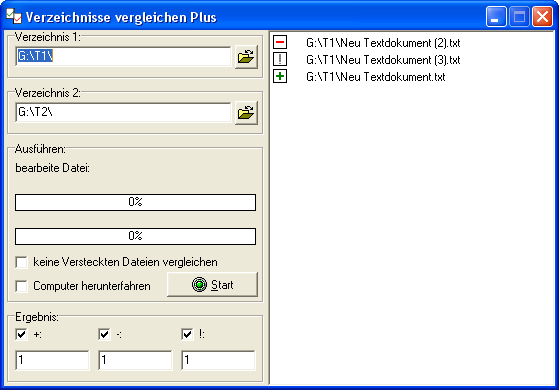Click the upper 0% progress bar
Screen dimensions: 559x390
tap(135, 202)
